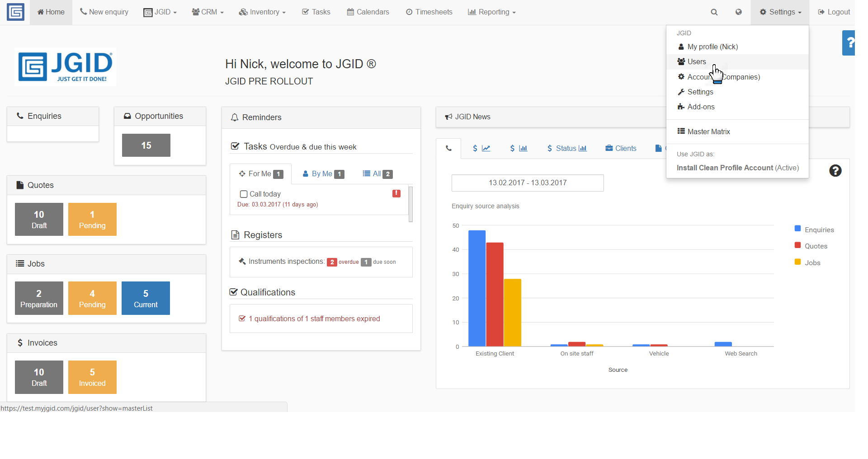Open the 10 Draft invoices tile

point(39,377)
